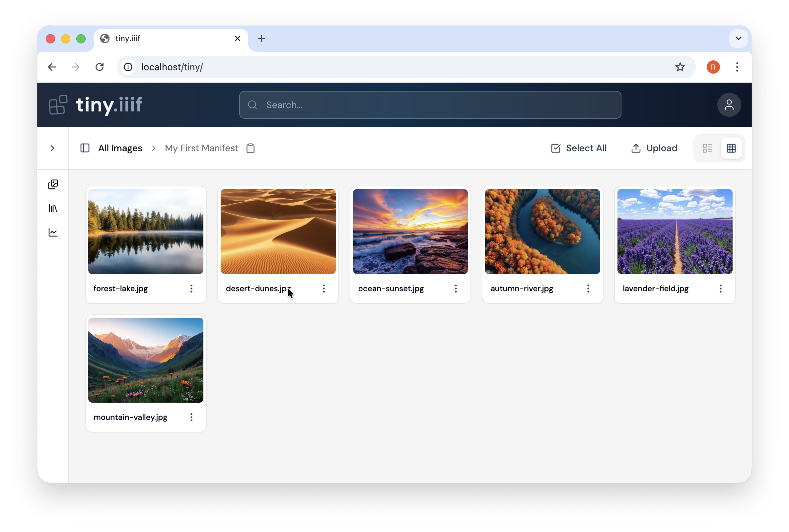Open the Collections library icon in sidebar

coord(53,209)
